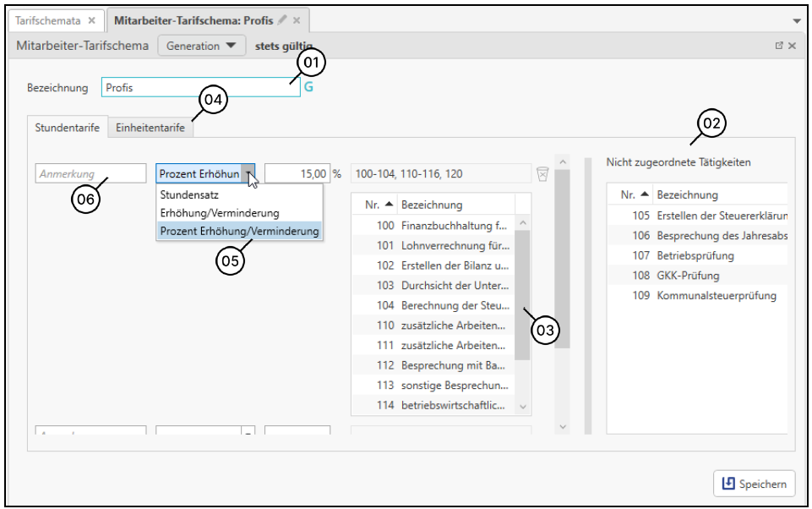This screenshot has height=509, width=812.
Task: Click the delete trash icon beside 100-104, 110-116, 120
Action: tap(542, 173)
